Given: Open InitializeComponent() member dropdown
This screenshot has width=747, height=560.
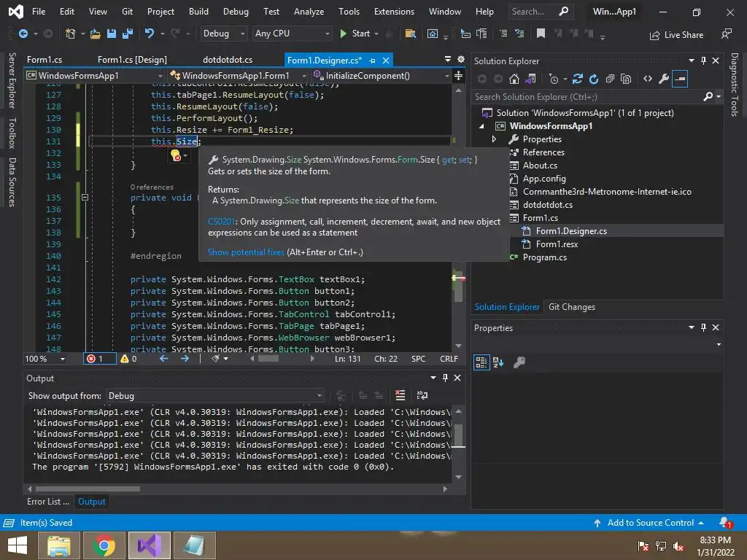Looking at the screenshot, I should tap(381, 76).
